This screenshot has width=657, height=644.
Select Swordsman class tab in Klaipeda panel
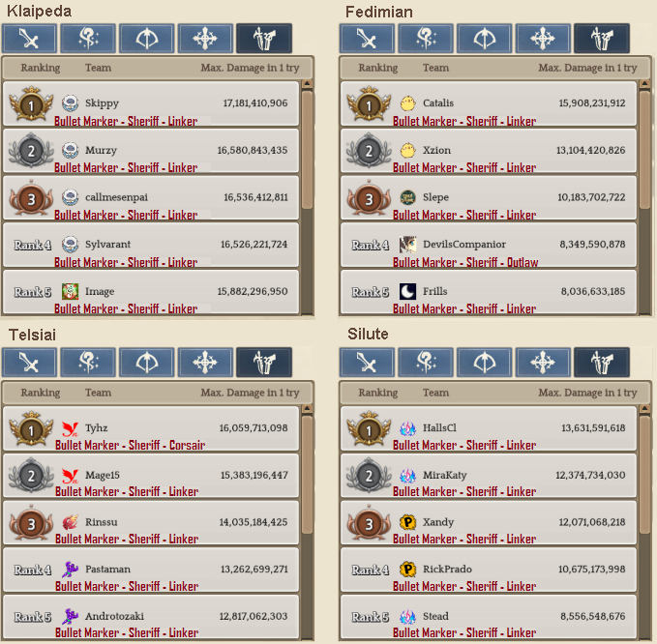(29, 39)
